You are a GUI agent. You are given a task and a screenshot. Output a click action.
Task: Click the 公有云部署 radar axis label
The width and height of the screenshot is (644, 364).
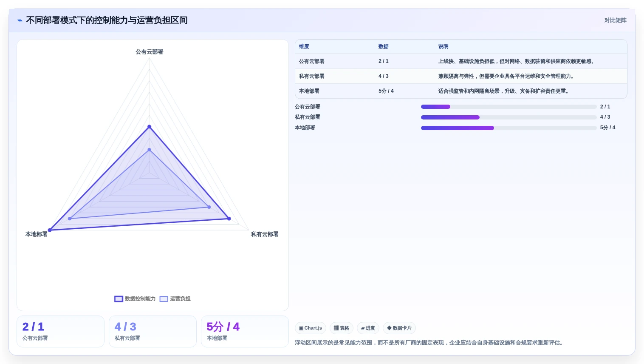[149, 52]
